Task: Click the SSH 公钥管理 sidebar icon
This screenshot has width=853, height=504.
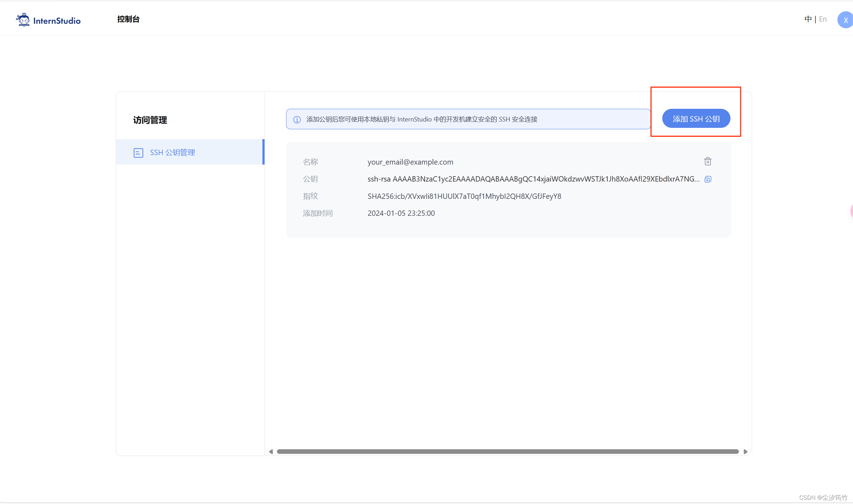Action: coord(138,153)
